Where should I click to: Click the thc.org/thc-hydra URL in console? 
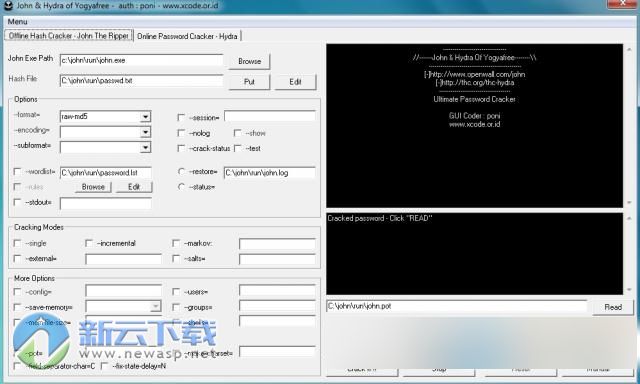tap(474, 83)
